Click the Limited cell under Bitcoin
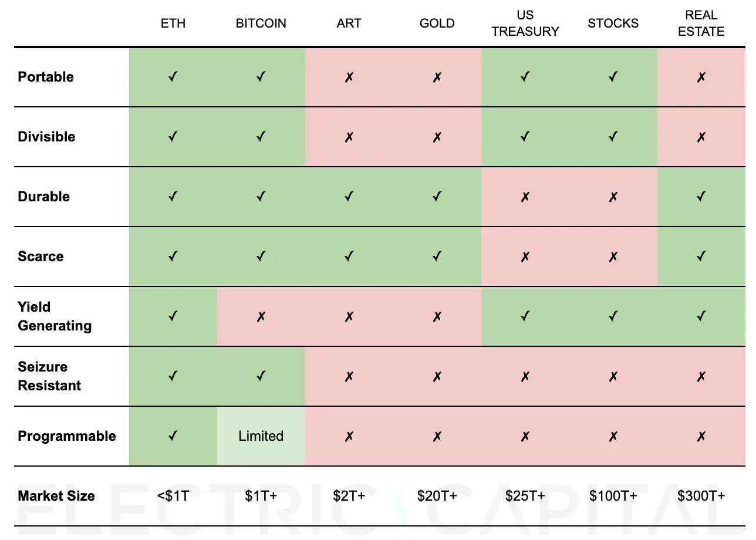 click(x=261, y=436)
